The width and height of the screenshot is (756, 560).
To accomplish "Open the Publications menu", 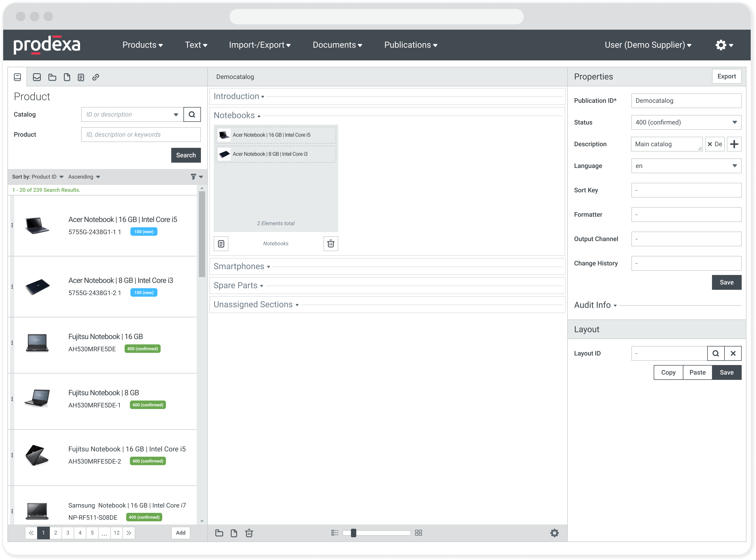I will pyautogui.click(x=410, y=45).
